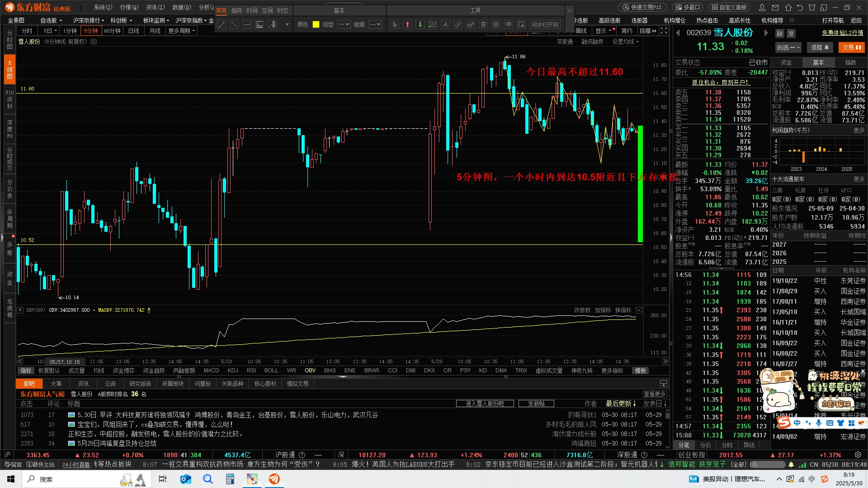
Task: Click 抓住机会，即刻开户 link
Action: point(721,83)
